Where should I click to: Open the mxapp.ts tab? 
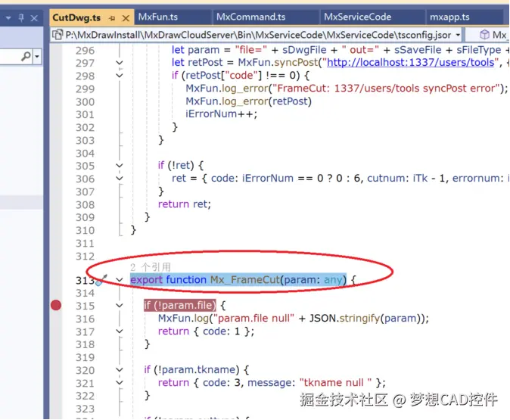(x=449, y=17)
